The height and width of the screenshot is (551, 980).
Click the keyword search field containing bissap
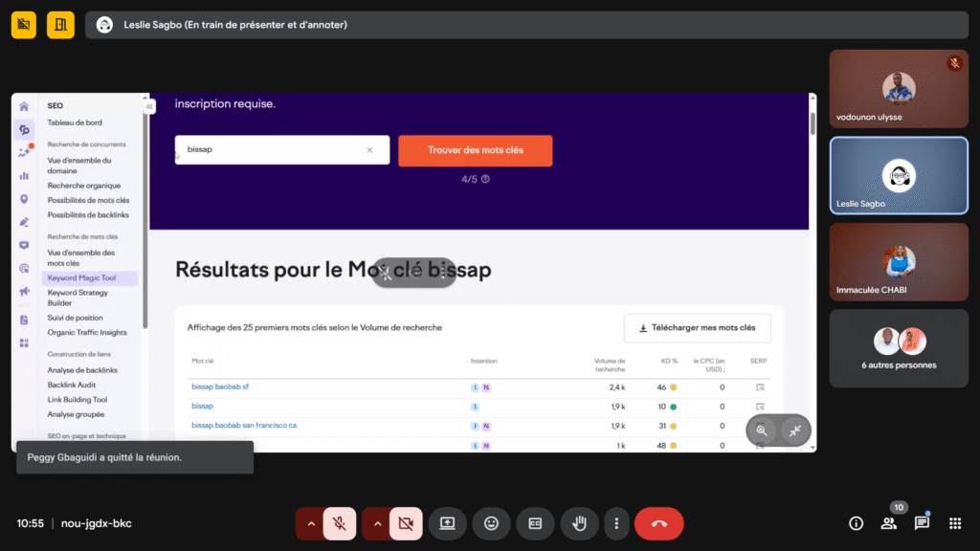coord(273,150)
